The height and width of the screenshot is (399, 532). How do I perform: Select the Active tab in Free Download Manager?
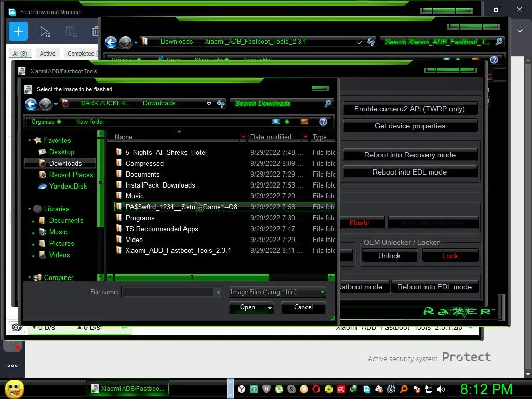[47, 54]
